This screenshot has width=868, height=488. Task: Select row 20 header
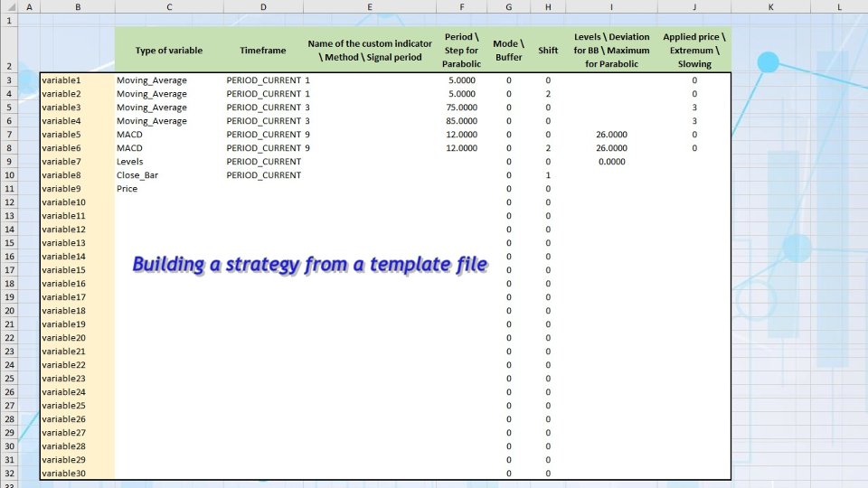point(9,311)
